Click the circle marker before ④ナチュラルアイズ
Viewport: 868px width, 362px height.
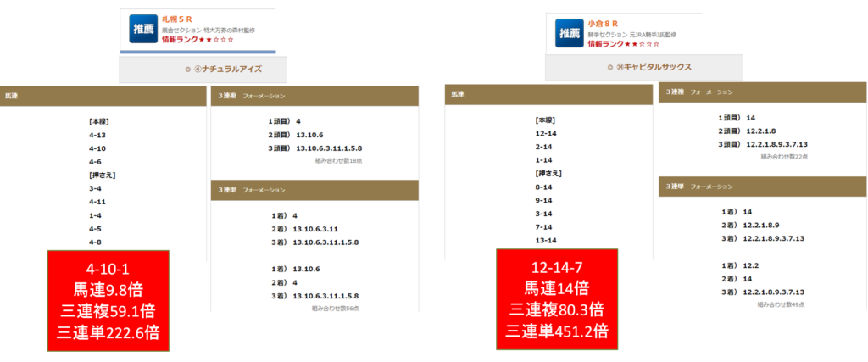187,68
